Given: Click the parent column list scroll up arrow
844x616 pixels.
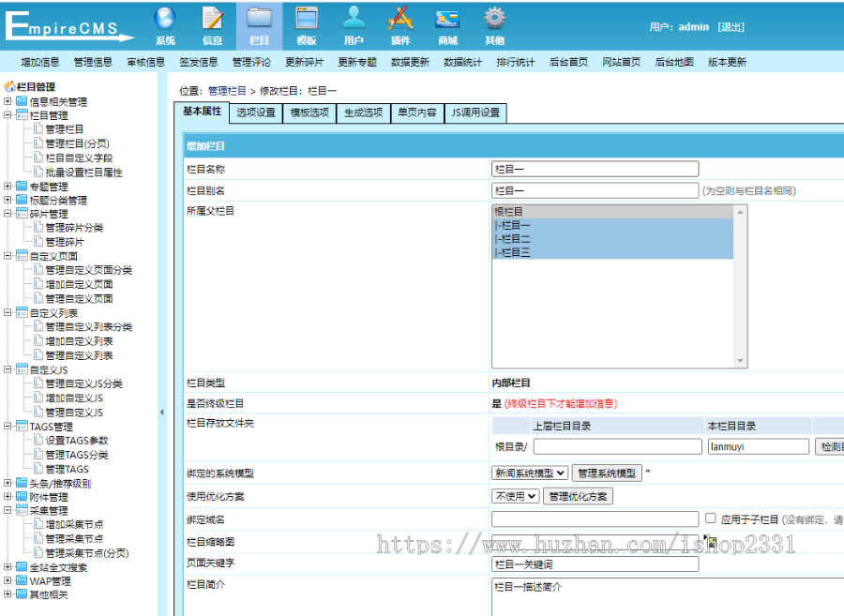Looking at the screenshot, I should click(x=740, y=212).
